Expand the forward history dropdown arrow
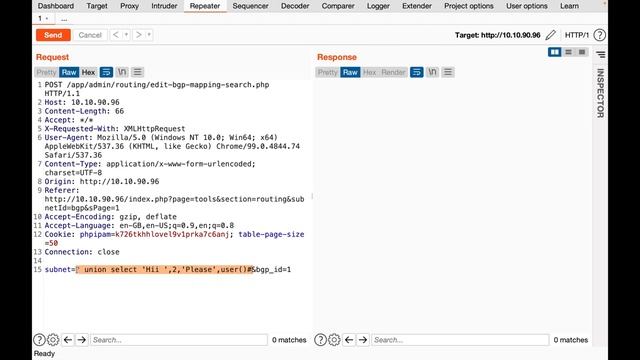Screen dimensions: 640x360 pyautogui.click(x=149, y=35)
